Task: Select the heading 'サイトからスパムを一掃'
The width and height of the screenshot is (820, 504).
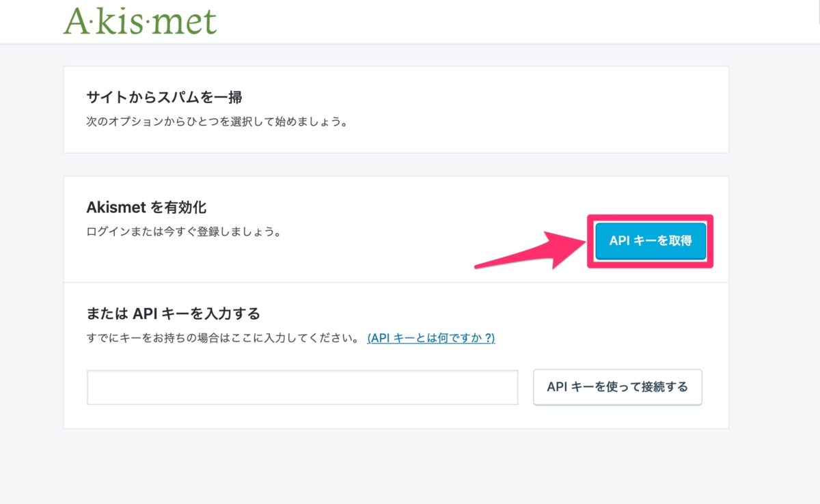Action: tap(165, 98)
